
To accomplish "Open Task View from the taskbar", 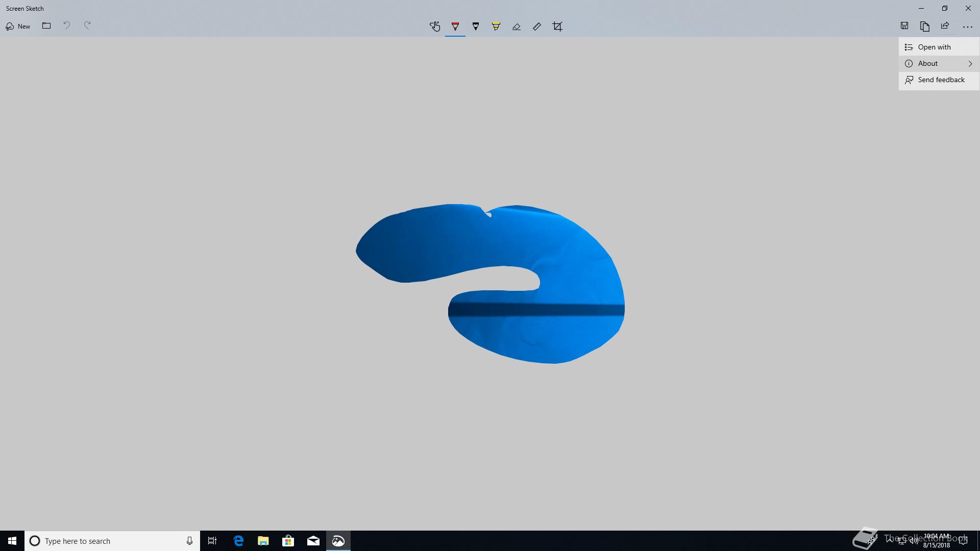I will pyautogui.click(x=212, y=541).
